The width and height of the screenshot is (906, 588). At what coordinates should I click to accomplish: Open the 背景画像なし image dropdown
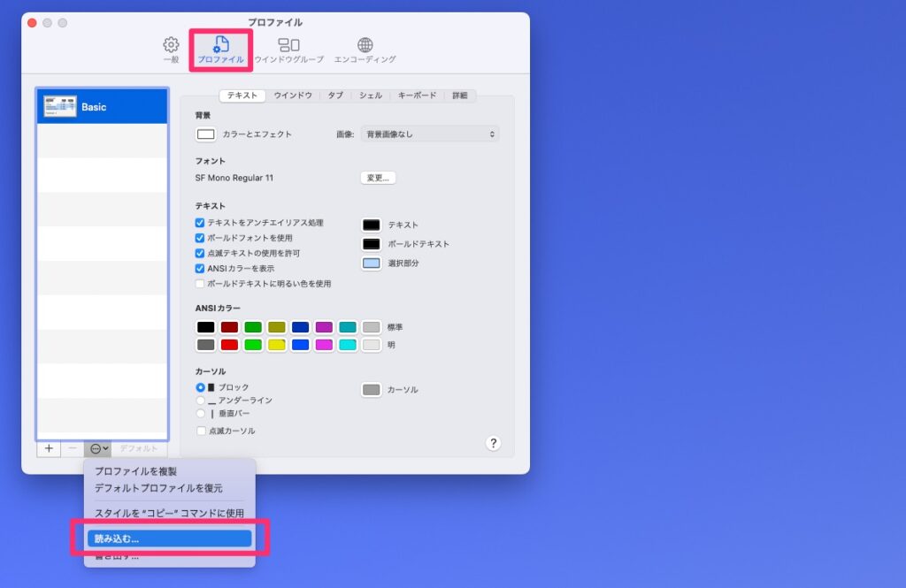[x=429, y=134]
